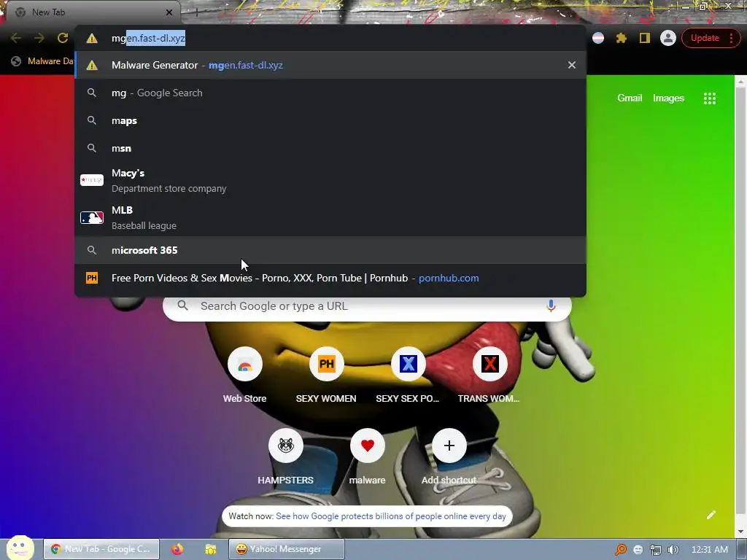Remove the Malware Generator suggestion with its X
Screen dimensions: 747x560
click(x=572, y=65)
